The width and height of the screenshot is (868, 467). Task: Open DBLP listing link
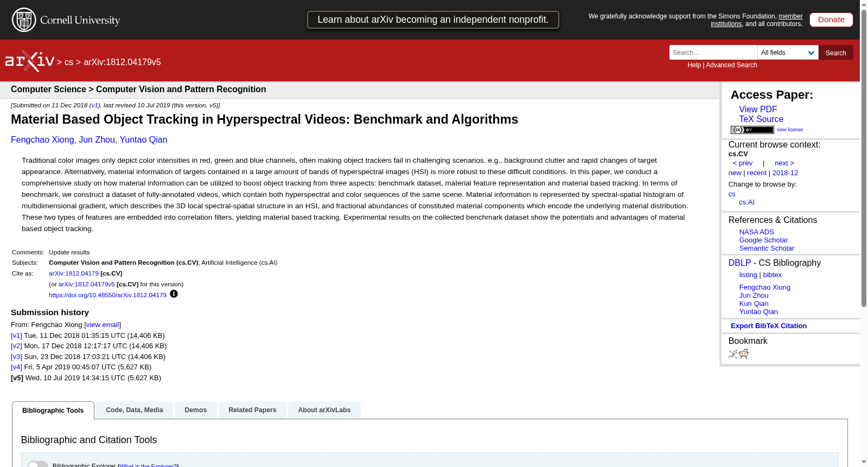point(748,275)
